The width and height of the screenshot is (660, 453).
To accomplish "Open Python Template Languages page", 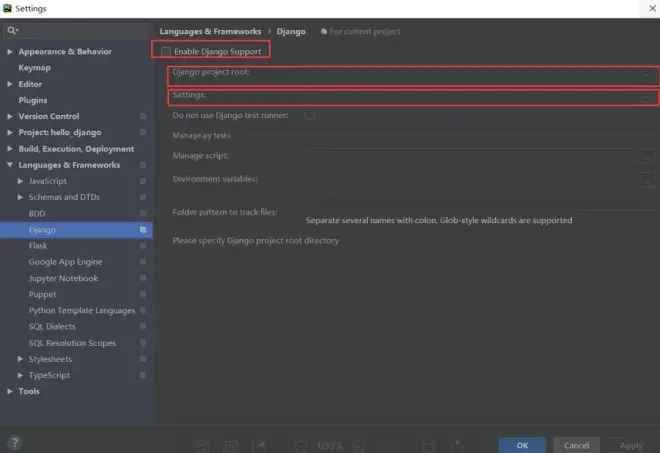I will (x=82, y=310).
